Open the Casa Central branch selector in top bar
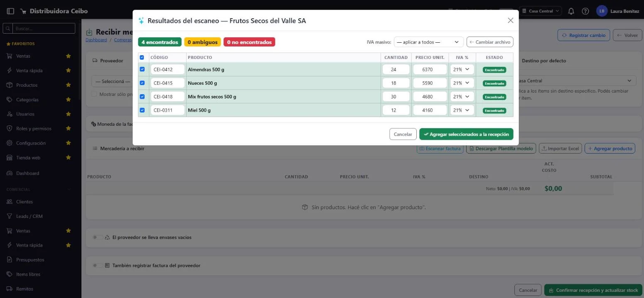Viewport: 644px width, 298px height. [541, 11]
